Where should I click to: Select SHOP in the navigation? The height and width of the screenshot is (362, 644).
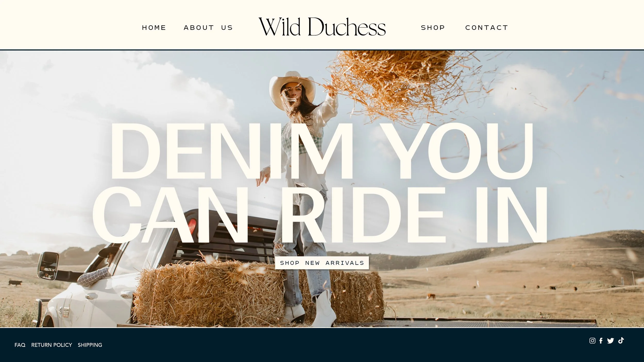pyautogui.click(x=433, y=28)
